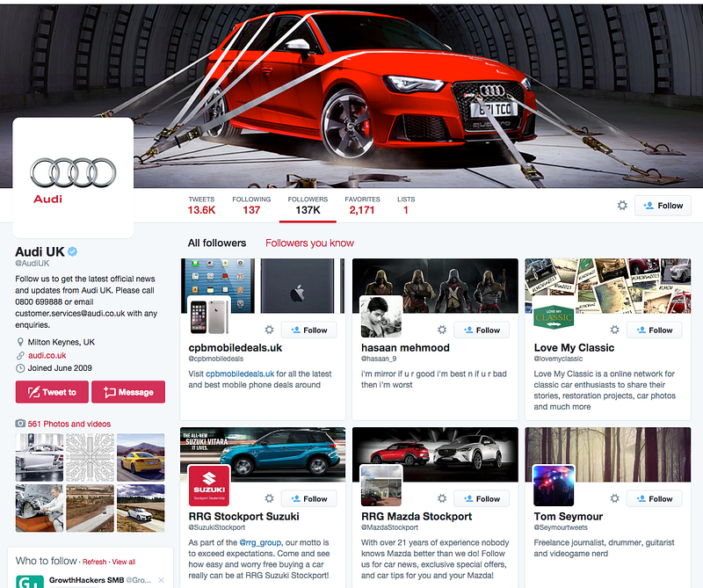Follow hasaan mehmood
This screenshot has width=703, height=588.
482,330
